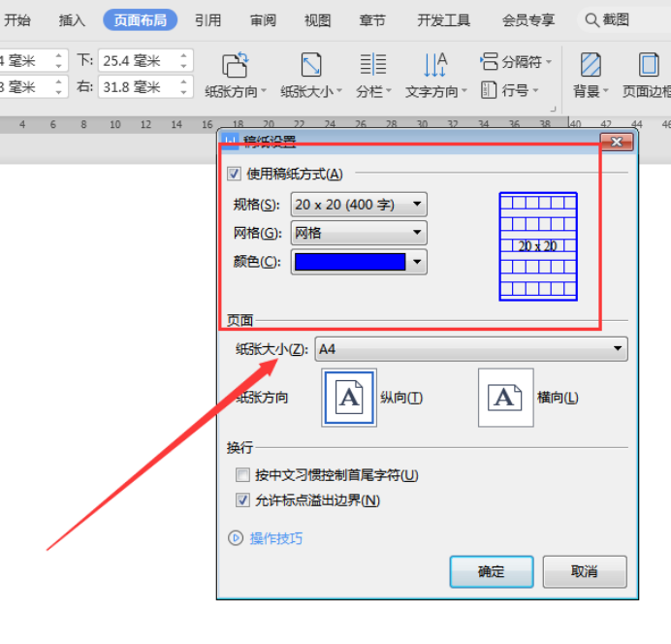Disable 允许标点溢出边界 checkbox
The image size is (671, 644).
[x=242, y=499]
